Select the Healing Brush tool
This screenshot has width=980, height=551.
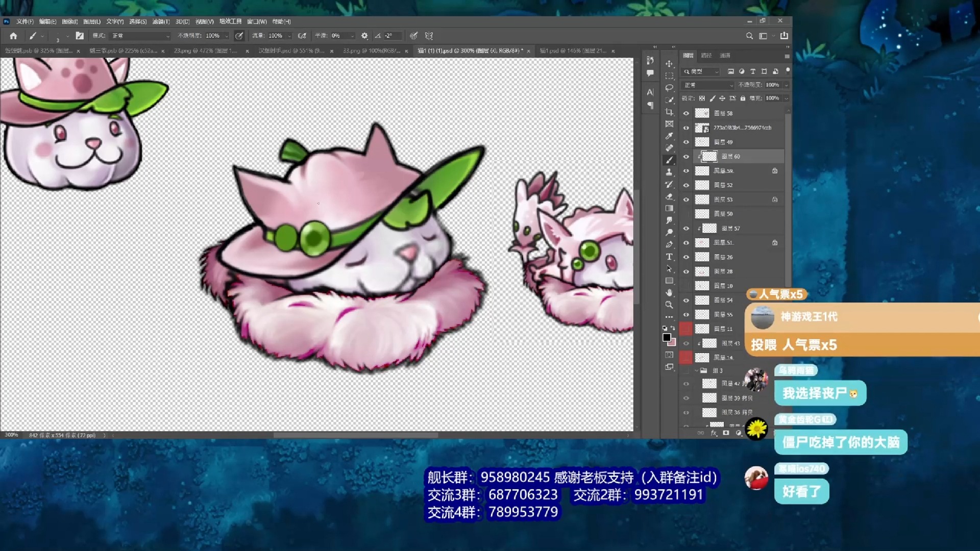pyautogui.click(x=669, y=148)
